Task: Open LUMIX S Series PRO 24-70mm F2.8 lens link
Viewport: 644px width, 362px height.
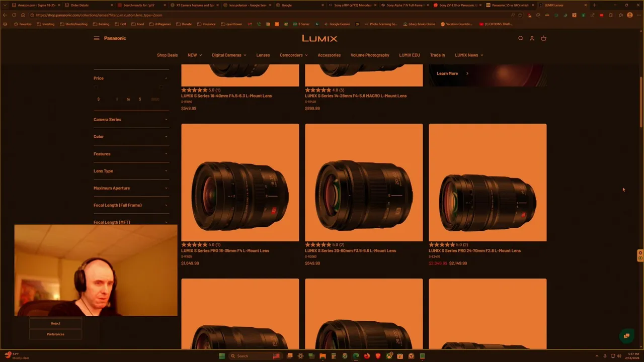Action: click(474, 251)
